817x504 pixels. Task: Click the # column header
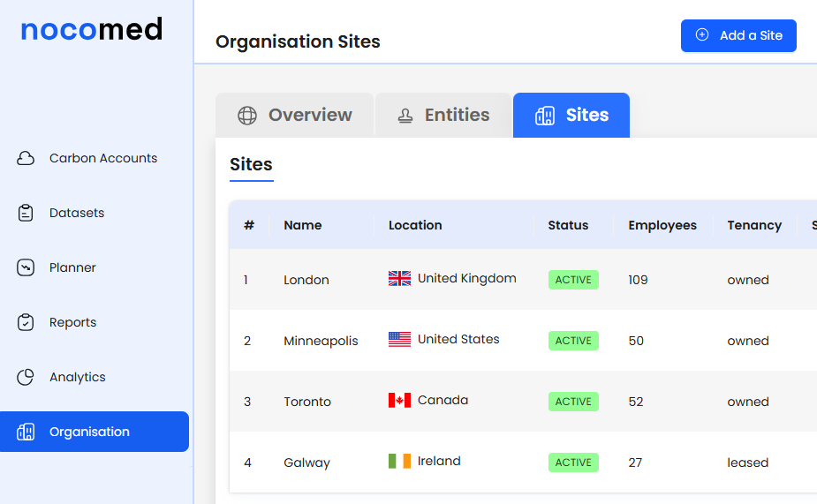[249, 225]
